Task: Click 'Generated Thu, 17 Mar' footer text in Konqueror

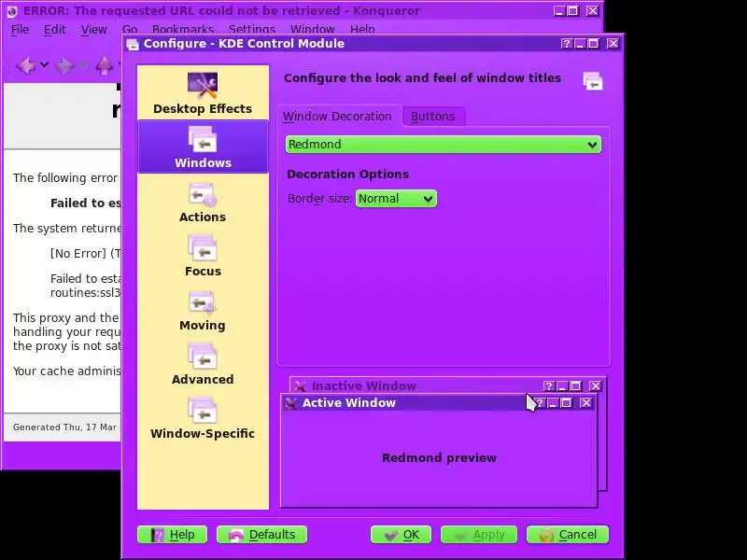Action: point(64,427)
